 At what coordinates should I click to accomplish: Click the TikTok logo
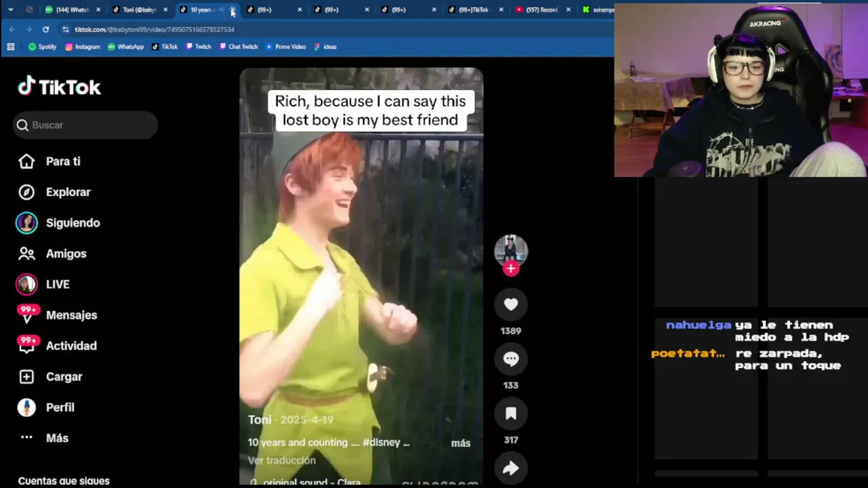[59, 87]
